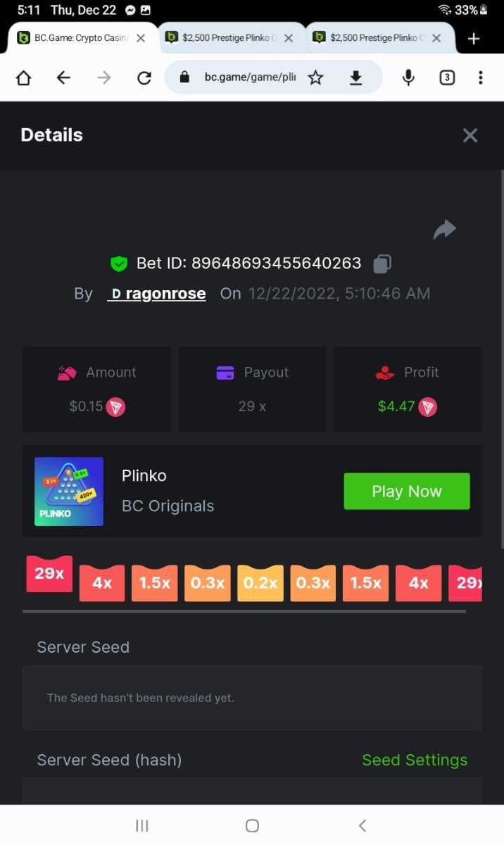The width and height of the screenshot is (504, 845).
Task: Copy the Bet ID to clipboard
Action: coord(382,264)
